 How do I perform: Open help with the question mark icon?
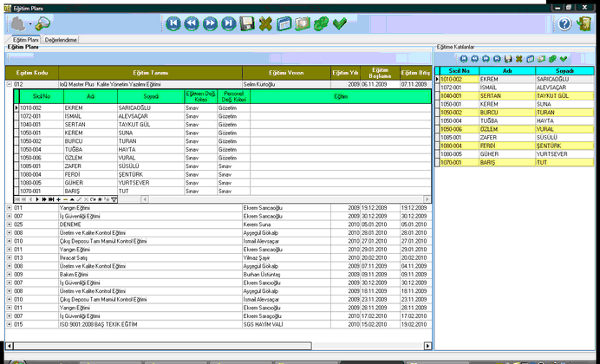click(564, 24)
